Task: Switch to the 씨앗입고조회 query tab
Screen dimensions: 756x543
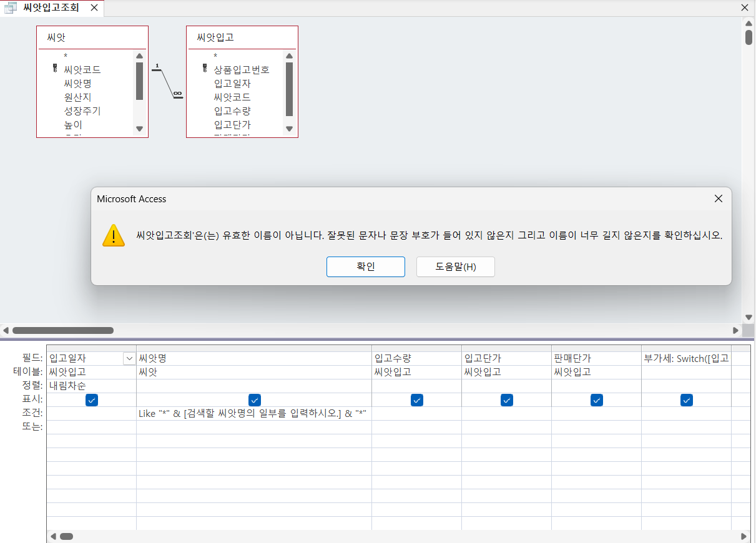Action: tap(51, 8)
